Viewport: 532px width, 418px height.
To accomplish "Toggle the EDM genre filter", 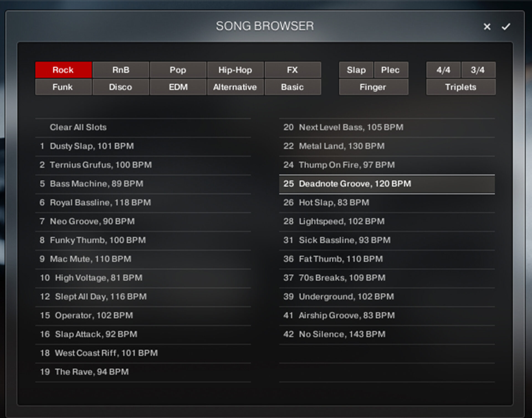I will coord(178,87).
